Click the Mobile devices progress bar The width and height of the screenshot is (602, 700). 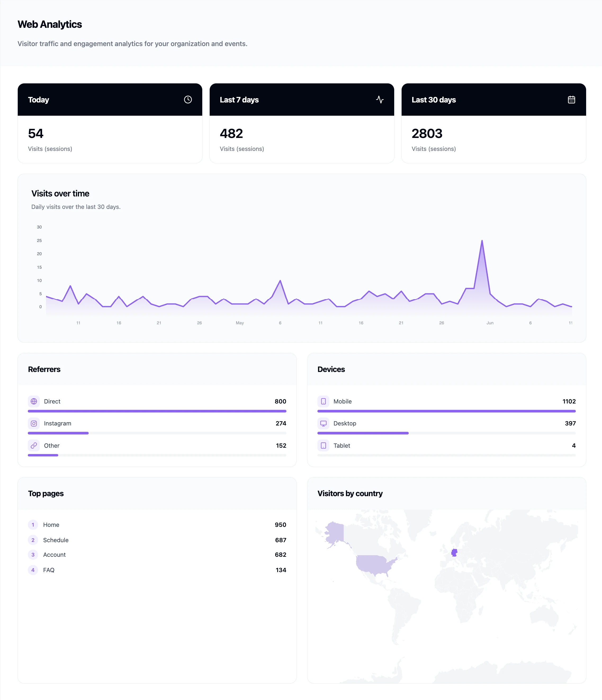(447, 411)
